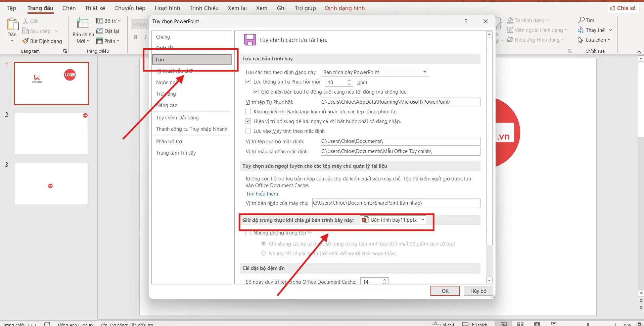Click the 'Vị trí tệp cục bộ mặc định' field
Viewport: 644px width, 326px height.
(x=400, y=141)
